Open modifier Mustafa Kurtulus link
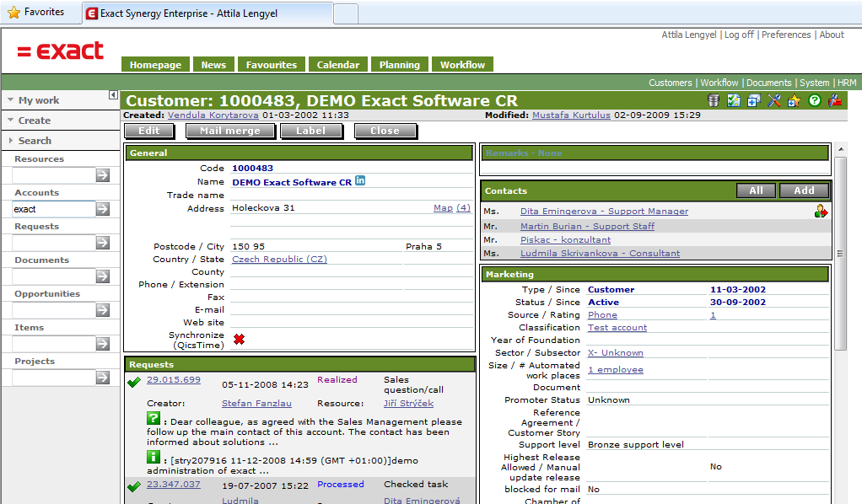 571,115
